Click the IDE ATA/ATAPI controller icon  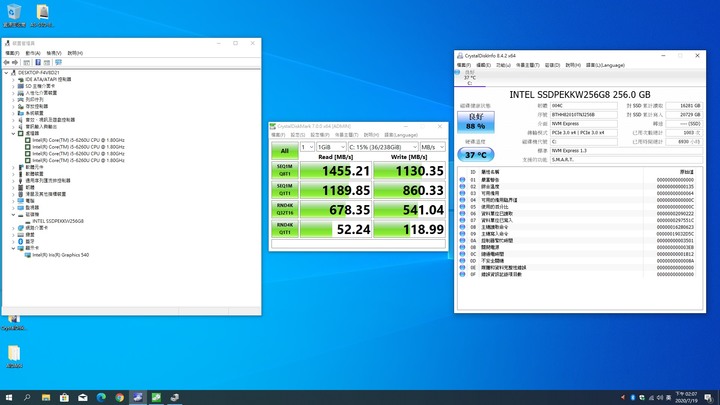tap(21, 79)
